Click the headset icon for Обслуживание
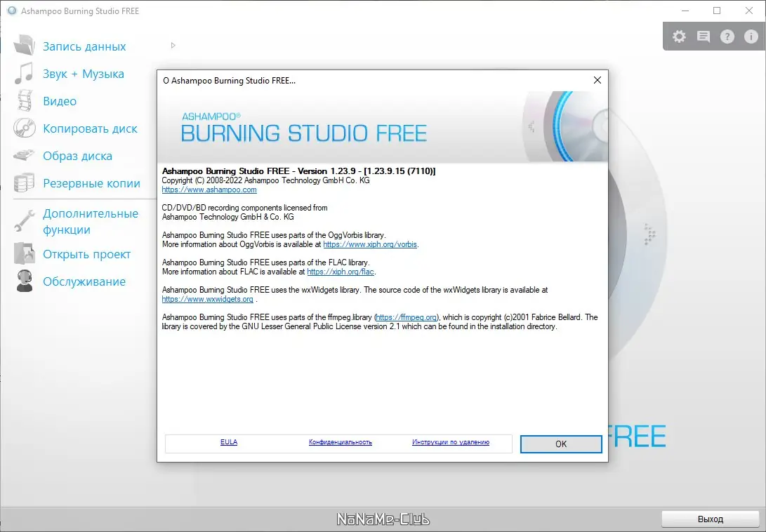The height and width of the screenshot is (532, 766). 24,281
